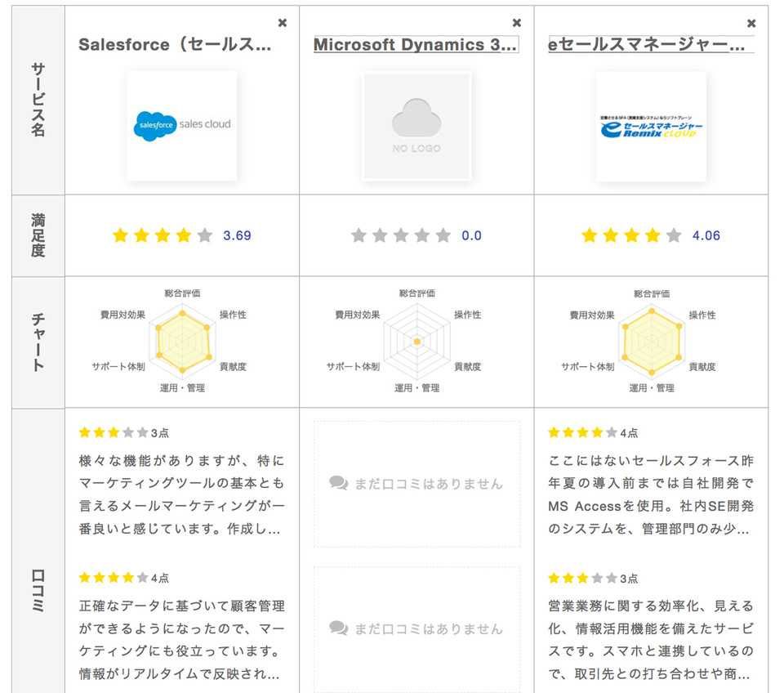This screenshot has width=784, height=693.
Task: Open the Microsoft Dynamics 3... title link
Action: [416, 45]
